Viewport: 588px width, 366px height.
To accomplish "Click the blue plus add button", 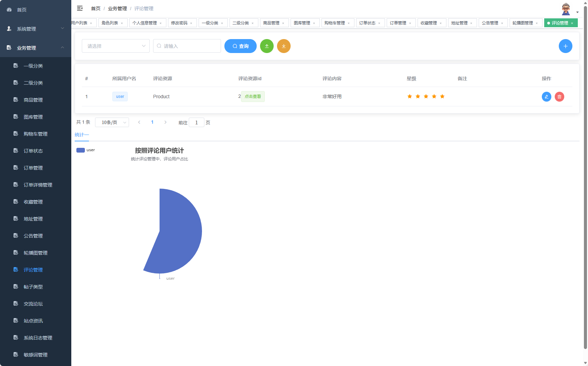I will 565,46.
